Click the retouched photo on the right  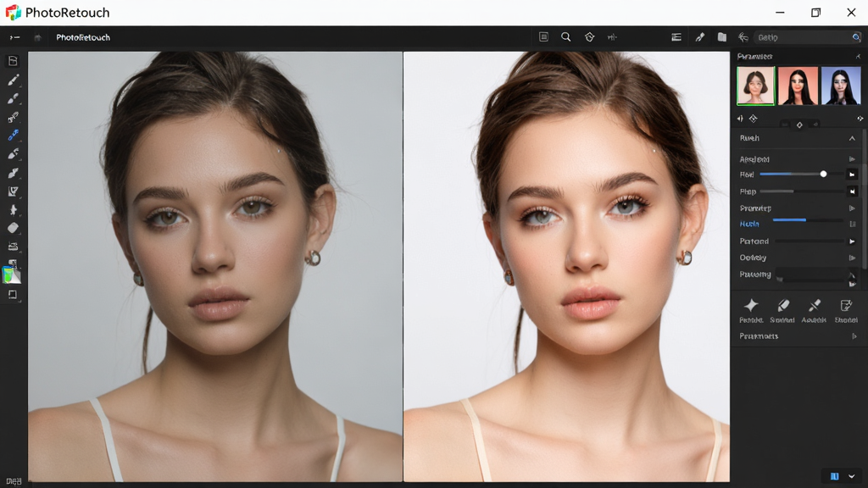[x=566, y=266]
